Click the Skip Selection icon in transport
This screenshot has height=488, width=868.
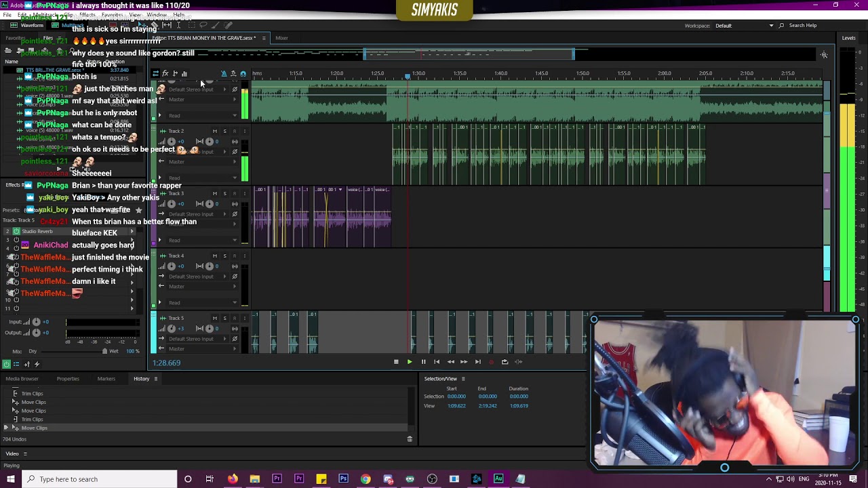[x=518, y=362]
